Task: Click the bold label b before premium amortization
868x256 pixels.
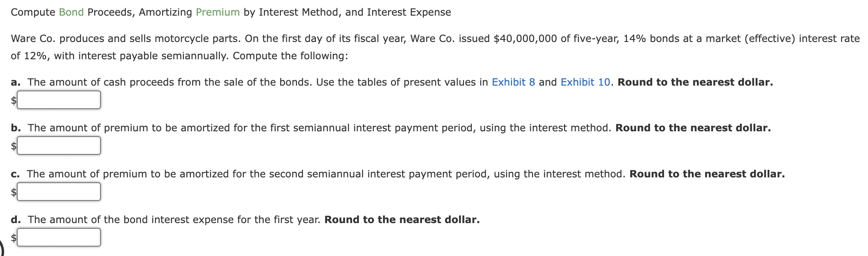Action: (x=15, y=128)
